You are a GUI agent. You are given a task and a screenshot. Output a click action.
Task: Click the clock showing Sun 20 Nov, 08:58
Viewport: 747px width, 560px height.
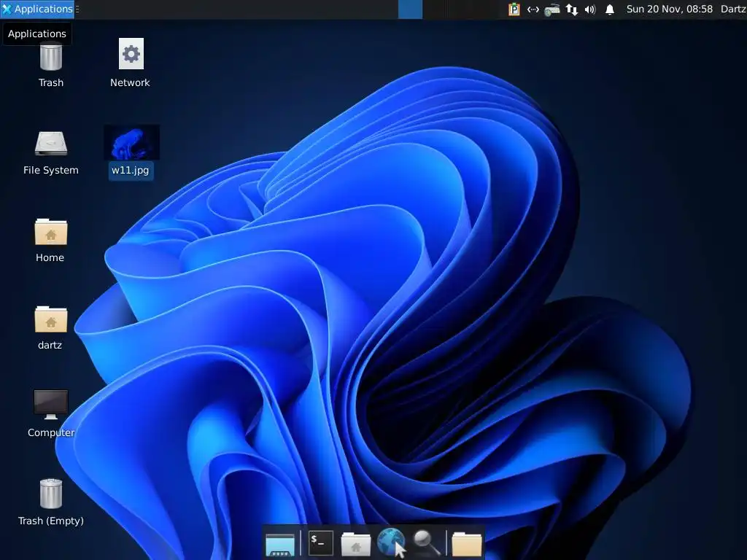(x=670, y=9)
